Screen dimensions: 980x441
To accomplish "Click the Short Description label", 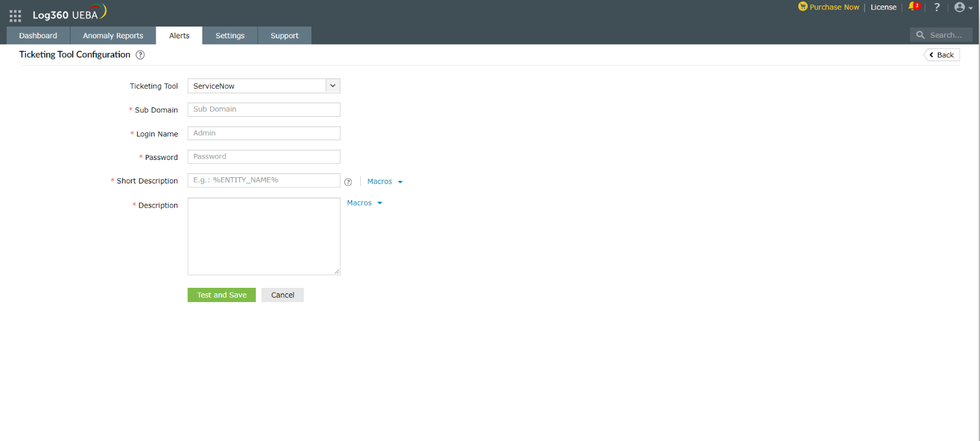I will pyautogui.click(x=147, y=181).
